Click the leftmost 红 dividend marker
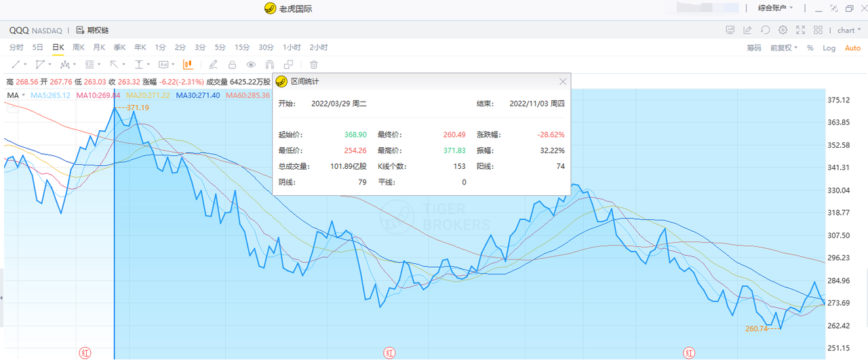Image resolution: width=868 pixels, height=360 pixels. (x=85, y=353)
